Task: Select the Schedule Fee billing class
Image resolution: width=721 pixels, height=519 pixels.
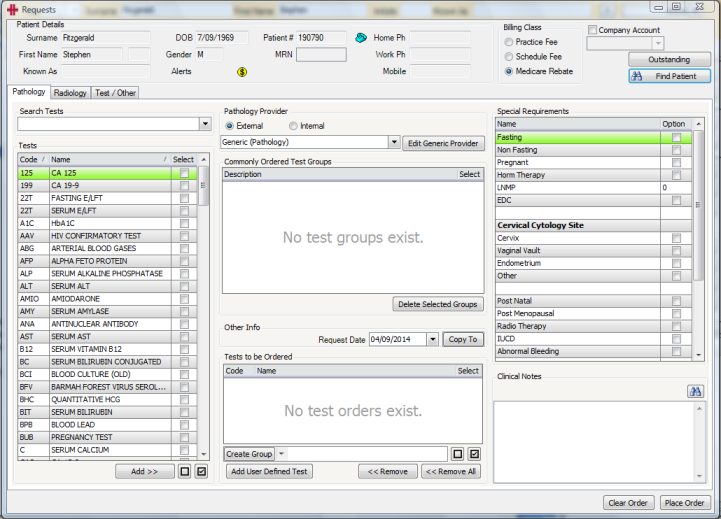Action: pyautogui.click(x=509, y=57)
